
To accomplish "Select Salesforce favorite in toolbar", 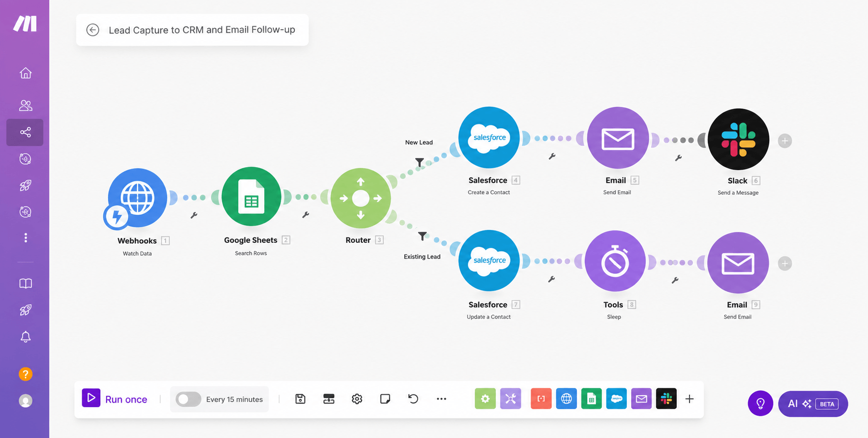I will (x=616, y=399).
